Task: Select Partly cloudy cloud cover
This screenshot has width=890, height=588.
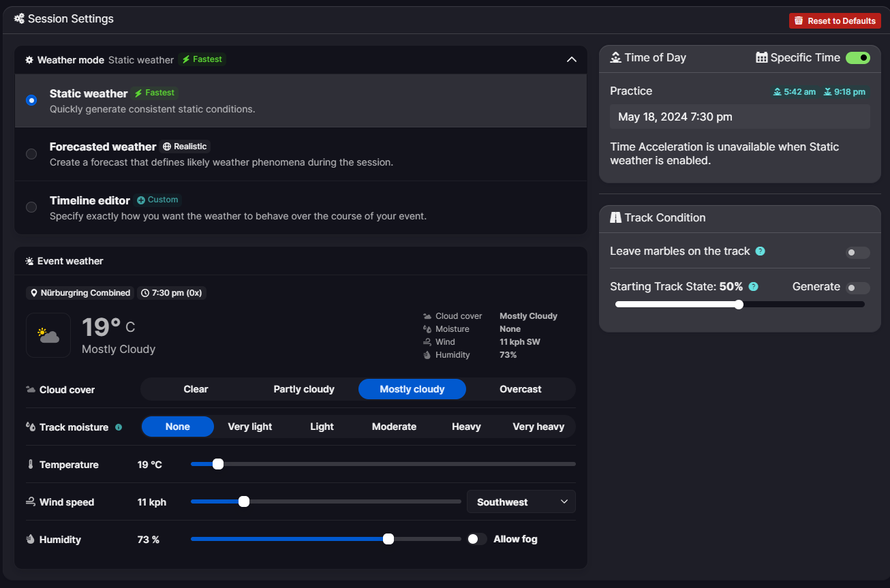Action: coord(304,389)
